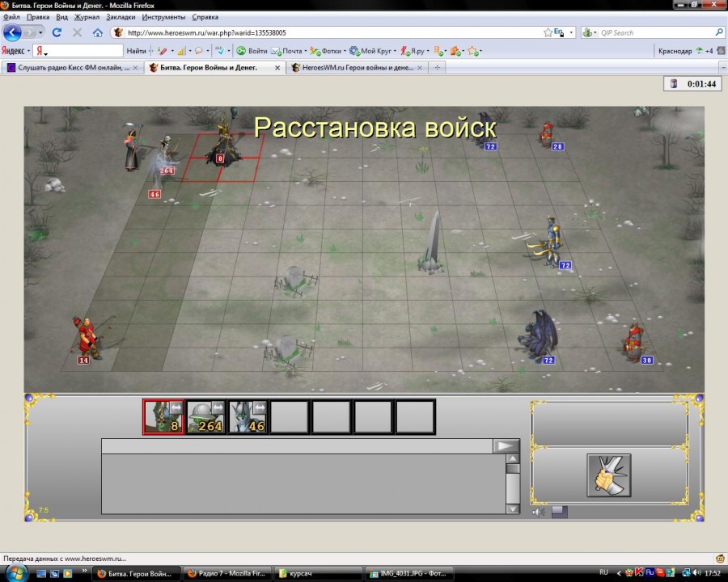Stop loading with the X icon
728x582 pixels.
pos(77,32)
